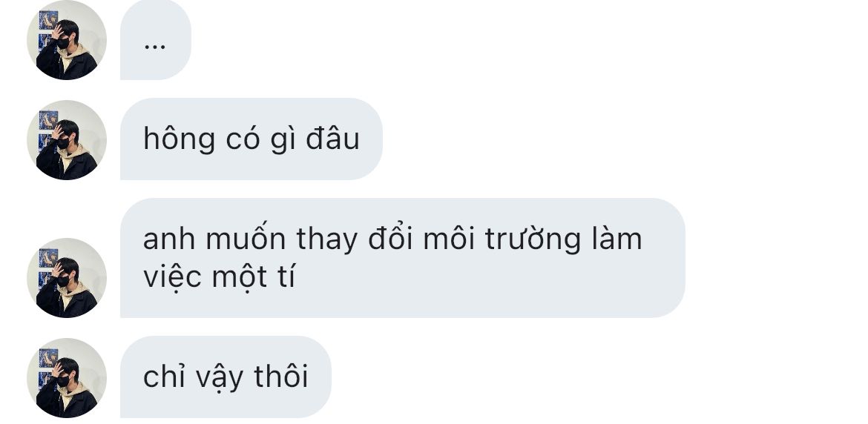
Task: Click the word 'đâu' in second message
Action: tap(332, 138)
